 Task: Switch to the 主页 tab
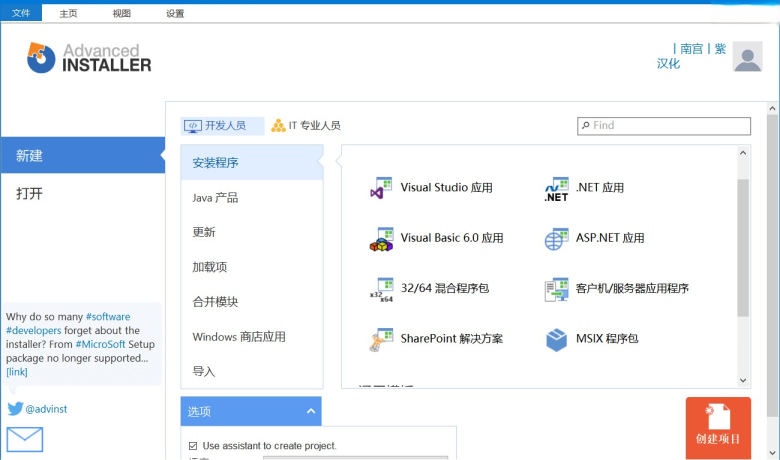coord(68,13)
